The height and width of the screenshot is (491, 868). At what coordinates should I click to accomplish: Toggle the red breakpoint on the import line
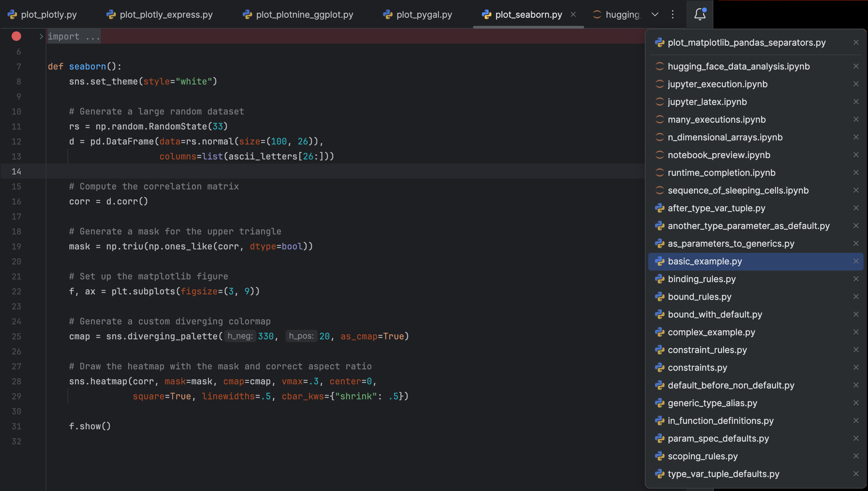(16, 36)
